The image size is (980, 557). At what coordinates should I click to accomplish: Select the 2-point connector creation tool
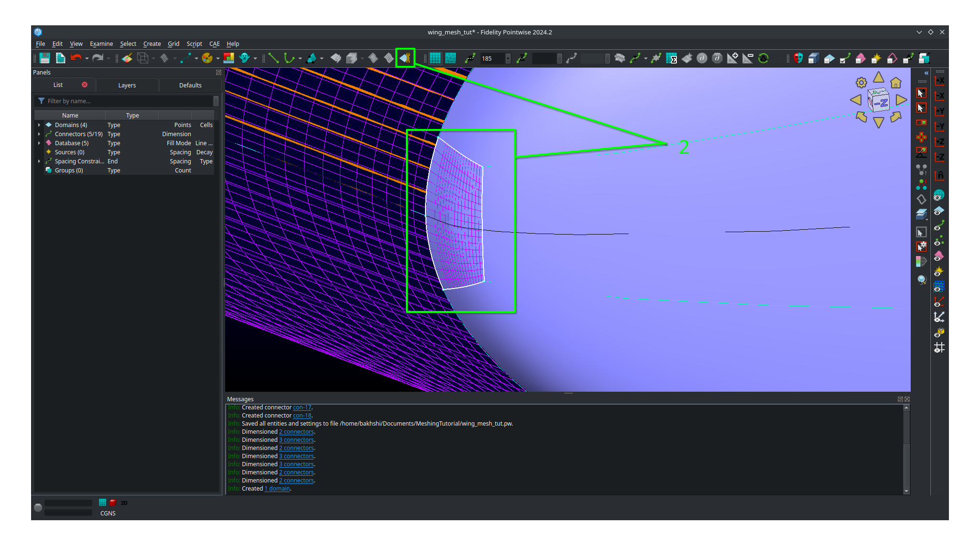pos(273,58)
